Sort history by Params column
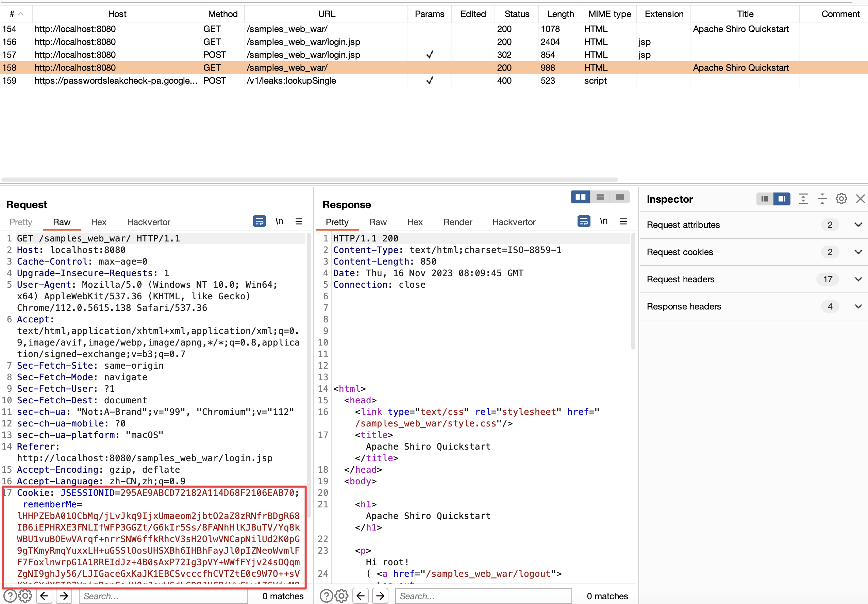 [430, 14]
